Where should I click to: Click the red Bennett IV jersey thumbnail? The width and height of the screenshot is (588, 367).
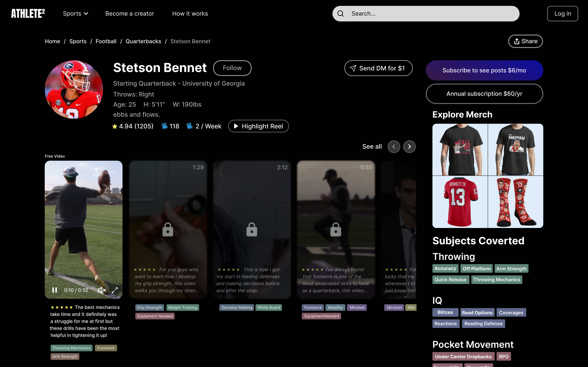click(460, 202)
